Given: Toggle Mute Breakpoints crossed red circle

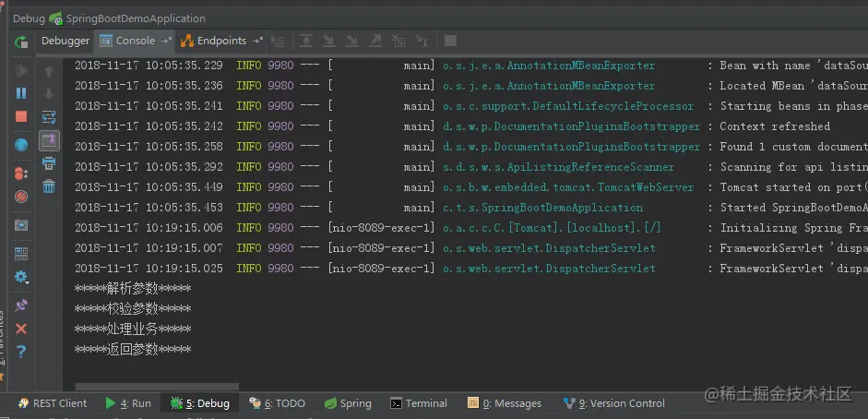Looking at the screenshot, I should (21, 196).
